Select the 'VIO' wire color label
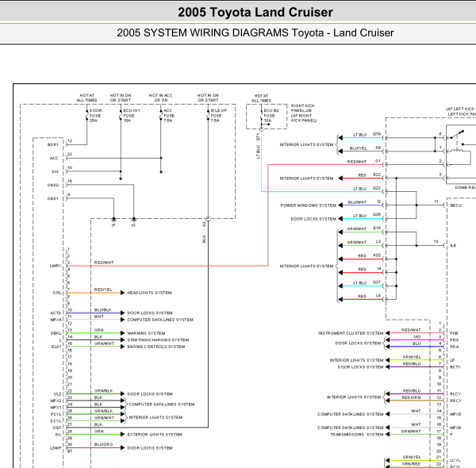 pos(417,337)
